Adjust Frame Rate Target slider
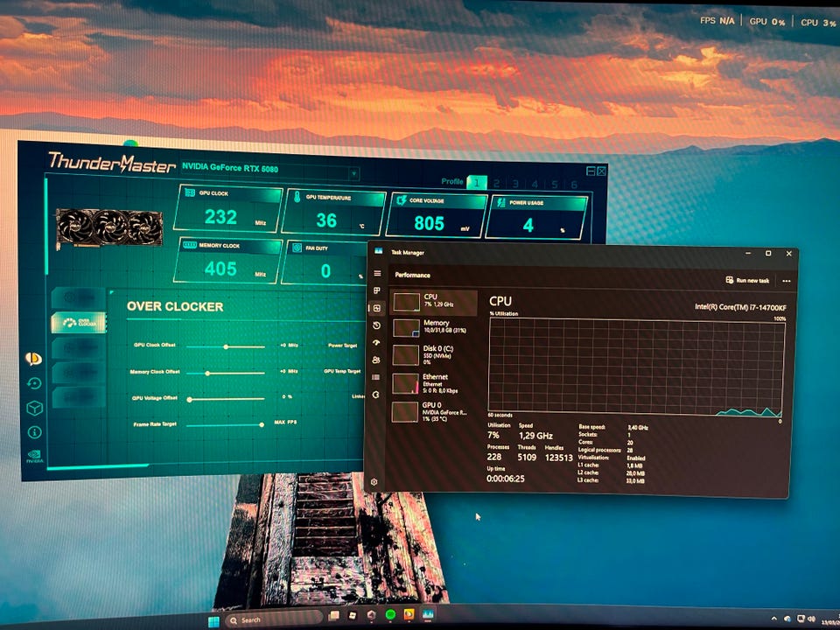 (225, 425)
